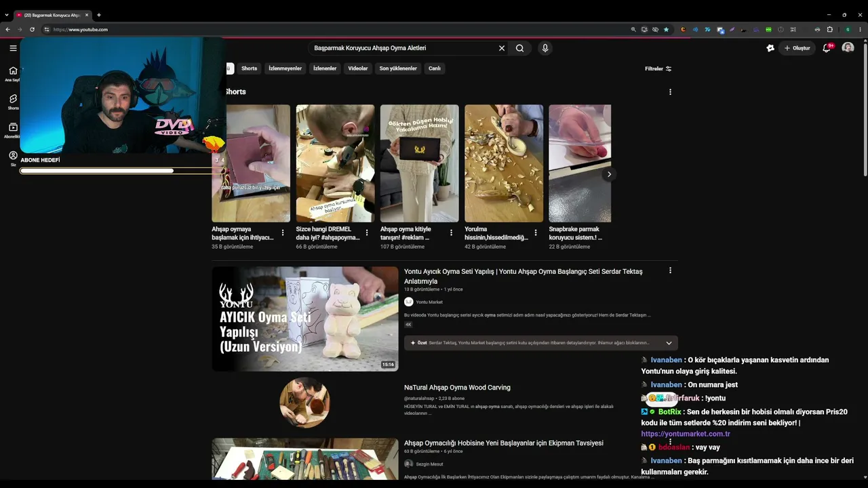The width and height of the screenshot is (868, 488).
Task: Open the 'Yorulma hissinin' short thumbnail
Action: click(504, 163)
